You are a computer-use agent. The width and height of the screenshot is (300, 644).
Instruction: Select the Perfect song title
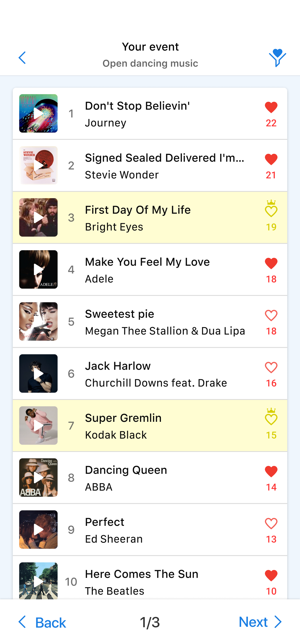[105, 522]
